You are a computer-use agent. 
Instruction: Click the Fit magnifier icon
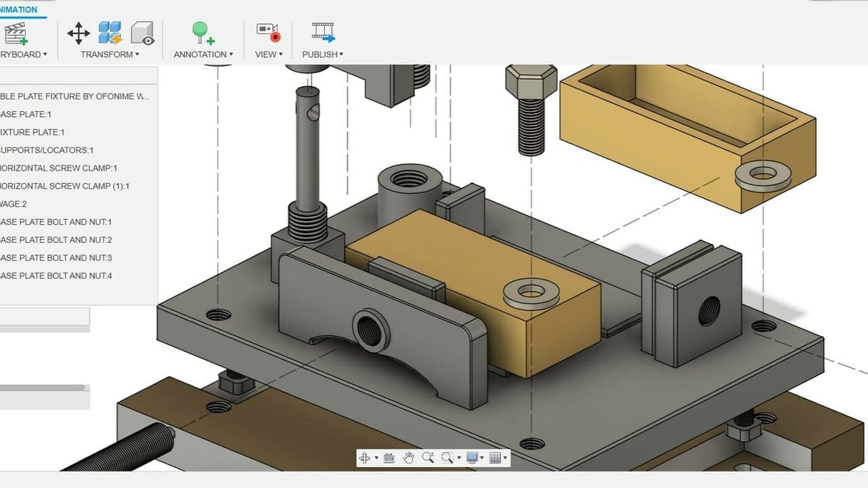(448, 457)
